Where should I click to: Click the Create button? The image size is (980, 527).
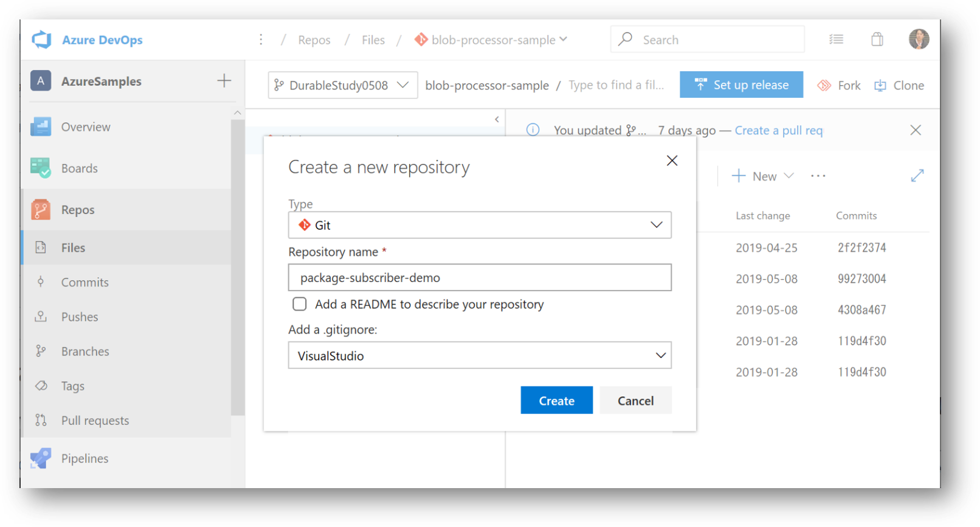click(x=556, y=401)
